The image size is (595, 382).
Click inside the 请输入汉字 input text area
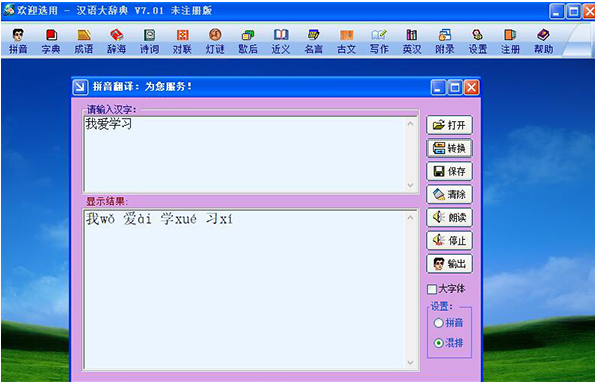[245, 154]
